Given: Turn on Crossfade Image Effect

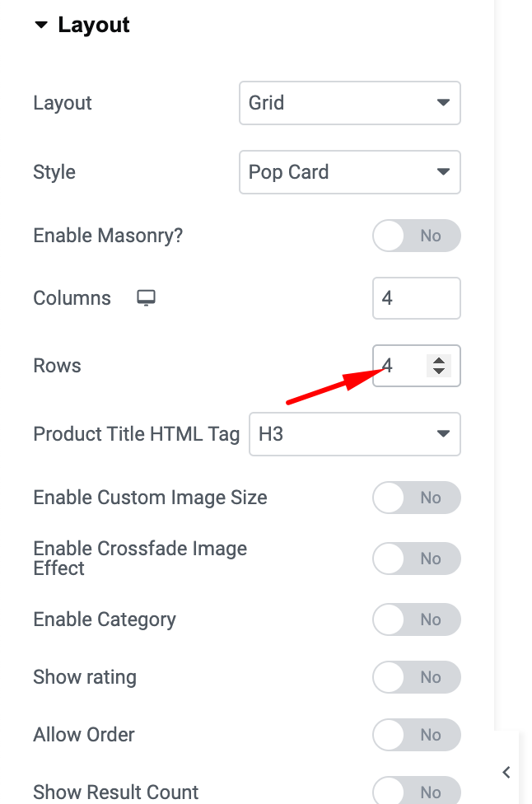Looking at the screenshot, I should click(417, 559).
